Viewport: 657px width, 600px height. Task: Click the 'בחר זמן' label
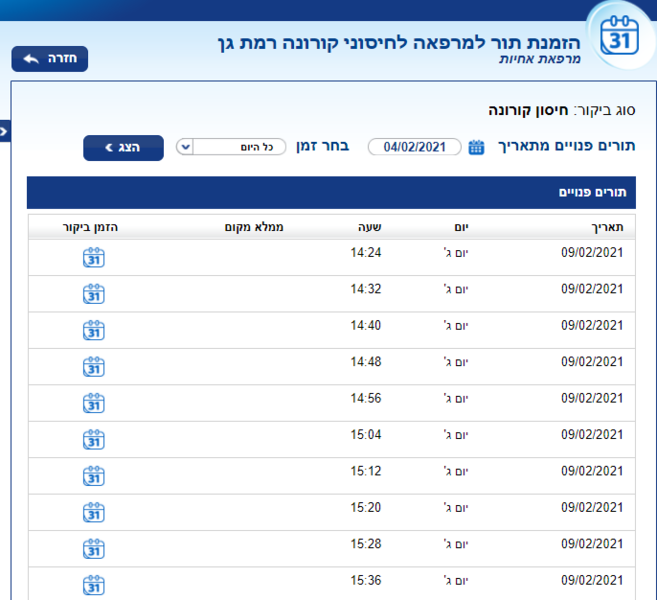[323, 146]
